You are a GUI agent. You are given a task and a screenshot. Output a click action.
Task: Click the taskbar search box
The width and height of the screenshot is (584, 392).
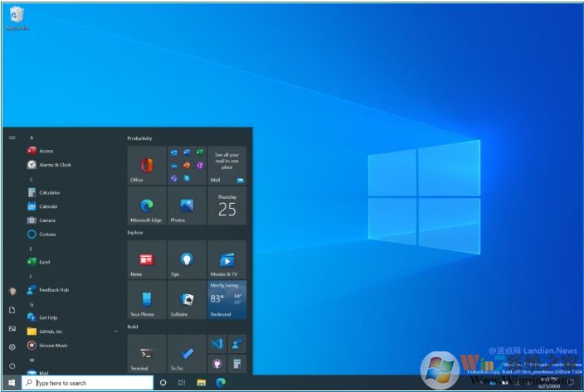pyautogui.click(x=87, y=383)
